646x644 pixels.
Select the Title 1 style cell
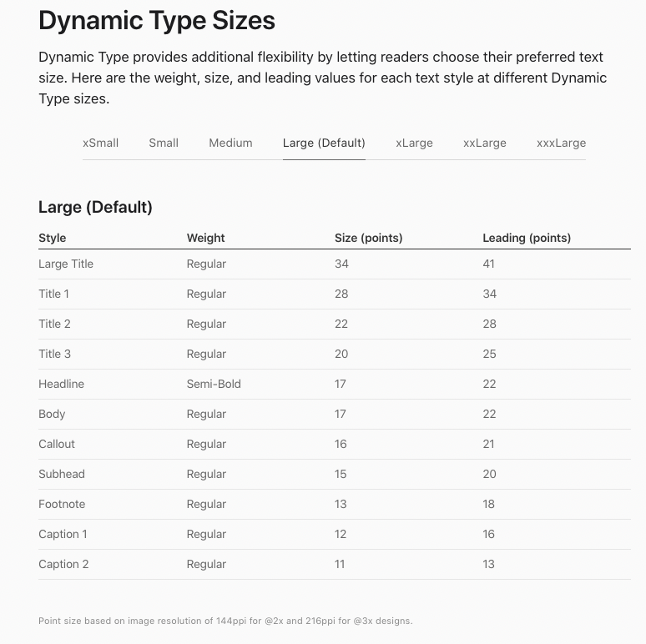[53, 294]
